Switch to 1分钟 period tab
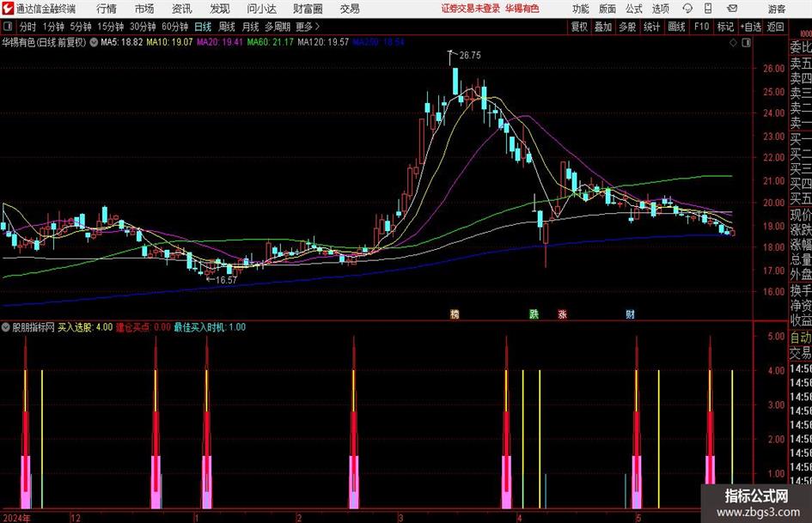Image resolution: width=812 pixels, height=523 pixels. [x=52, y=27]
